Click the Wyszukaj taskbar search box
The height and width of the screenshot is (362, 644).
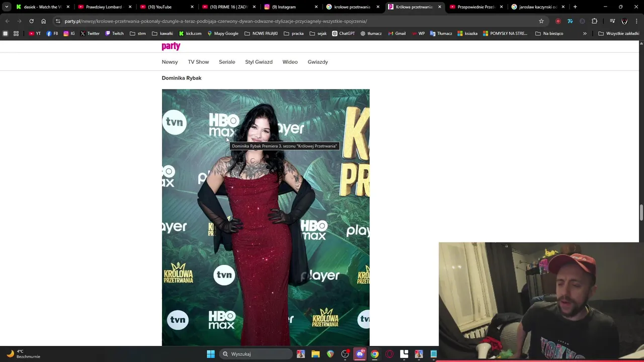tap(257, 354)
